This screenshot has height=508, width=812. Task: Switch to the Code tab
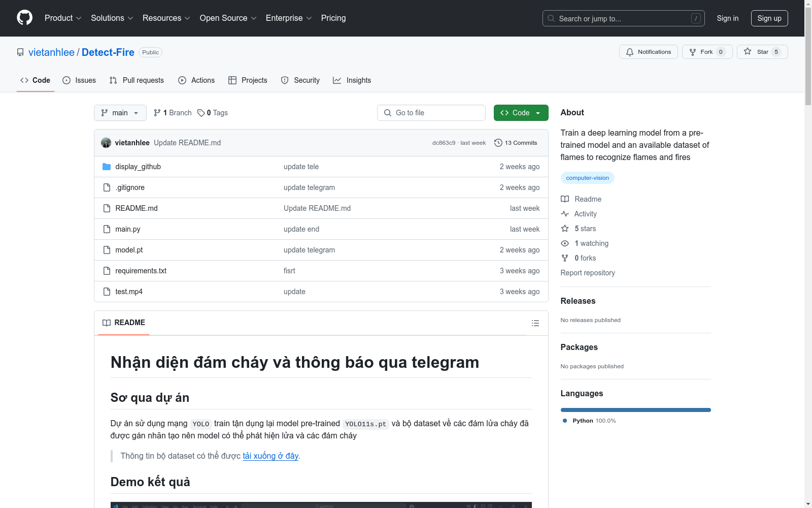tap(36, 80)
